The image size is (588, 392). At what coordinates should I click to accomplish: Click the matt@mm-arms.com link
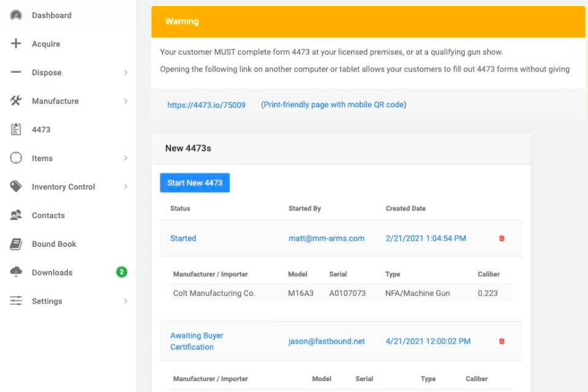coord(326,238)
